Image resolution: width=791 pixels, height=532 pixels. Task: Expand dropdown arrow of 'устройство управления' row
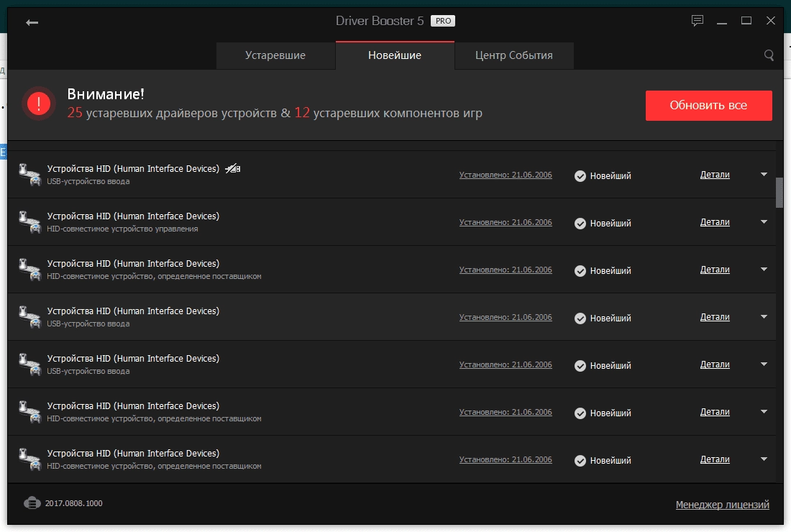[x=764, y=222]
